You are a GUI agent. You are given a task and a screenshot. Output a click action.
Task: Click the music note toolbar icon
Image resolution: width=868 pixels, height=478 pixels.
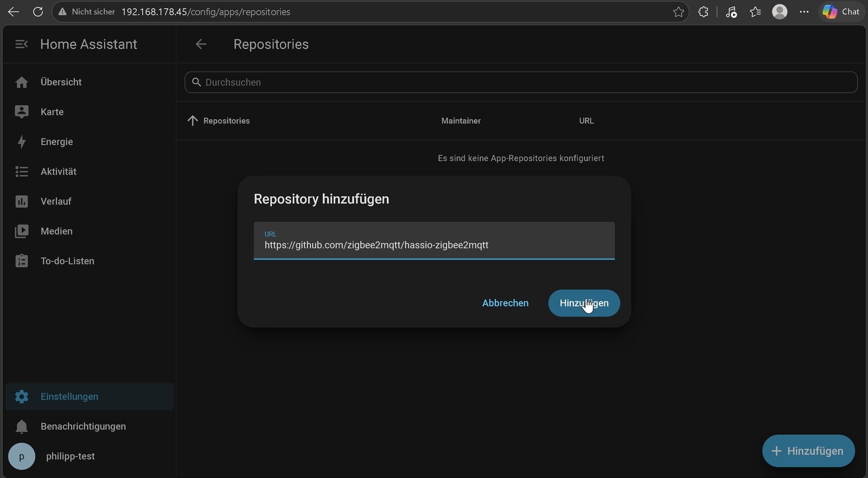[731, 11]
